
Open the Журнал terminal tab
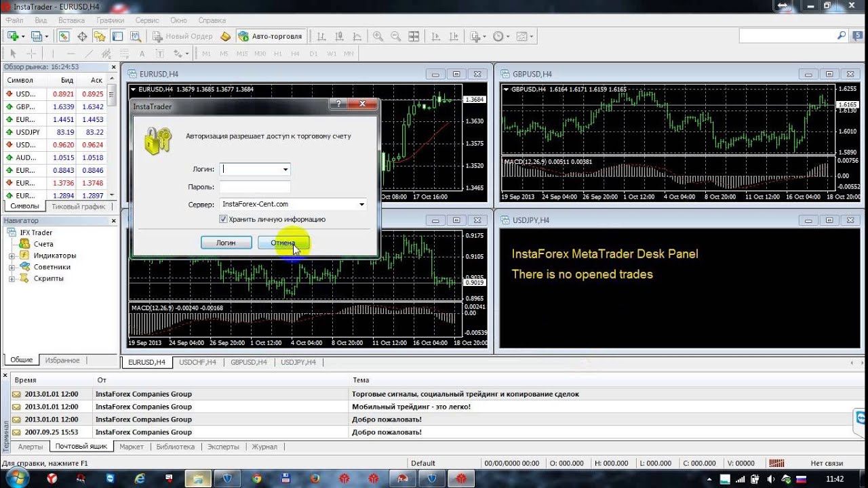click(x=264, y=447)
